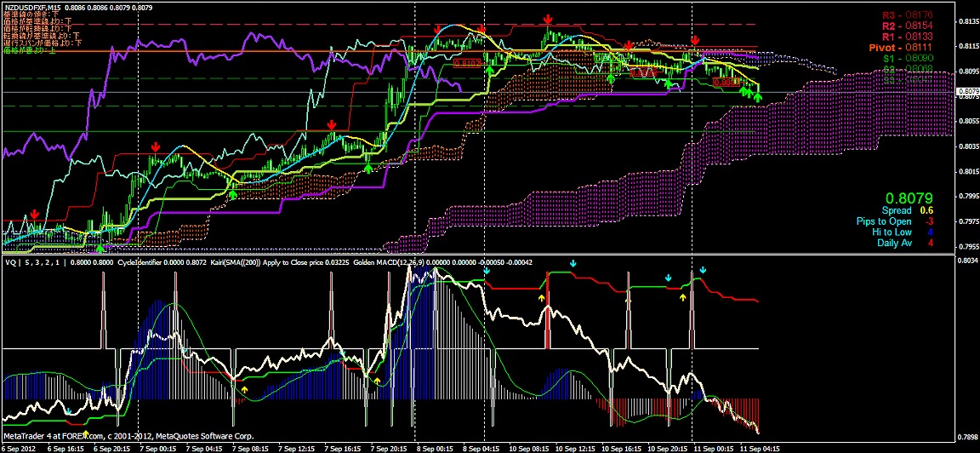980x453 pixels.
Task: Select the yellow up arrow near 7 Sep 20:15 in indicator
Action: pyautogui.click(x=378, y=380)
